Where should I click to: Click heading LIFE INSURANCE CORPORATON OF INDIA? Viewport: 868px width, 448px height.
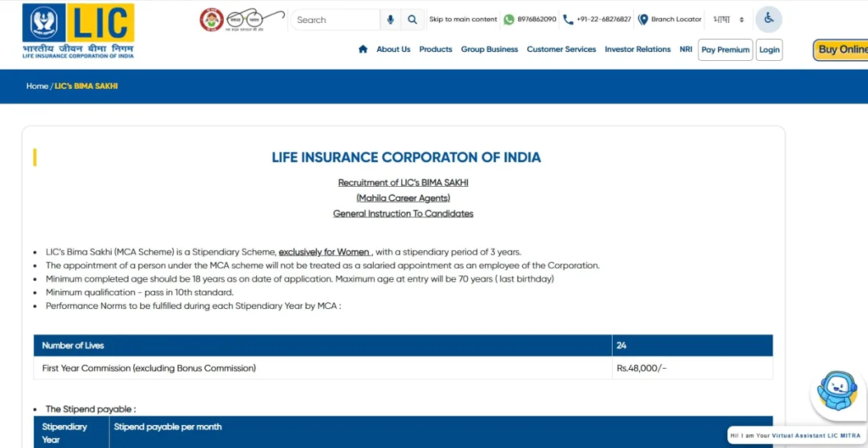click(x=406, y=158)
